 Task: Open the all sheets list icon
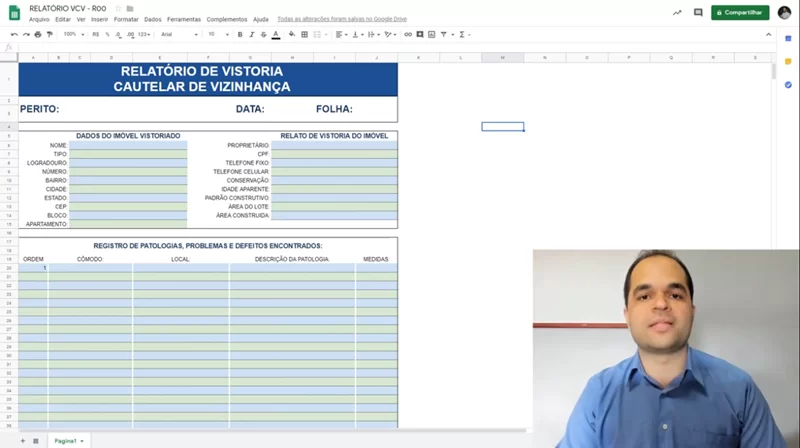(36, 441)
